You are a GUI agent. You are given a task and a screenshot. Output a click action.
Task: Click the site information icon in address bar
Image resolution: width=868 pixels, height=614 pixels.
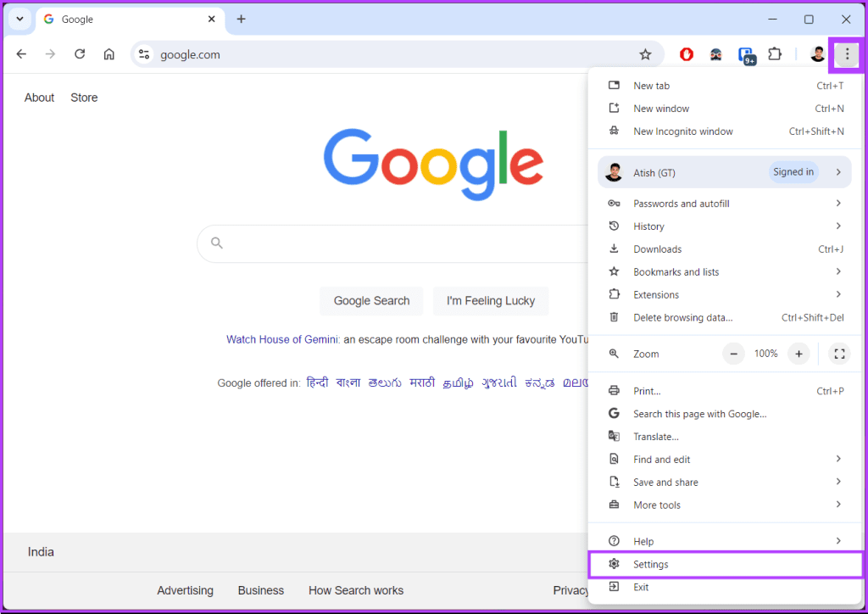[x=143, y=53]
